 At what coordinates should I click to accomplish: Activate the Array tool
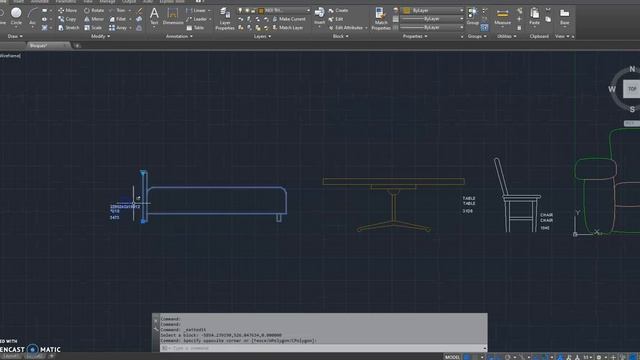pyautogui.click(x=118, y=28)
